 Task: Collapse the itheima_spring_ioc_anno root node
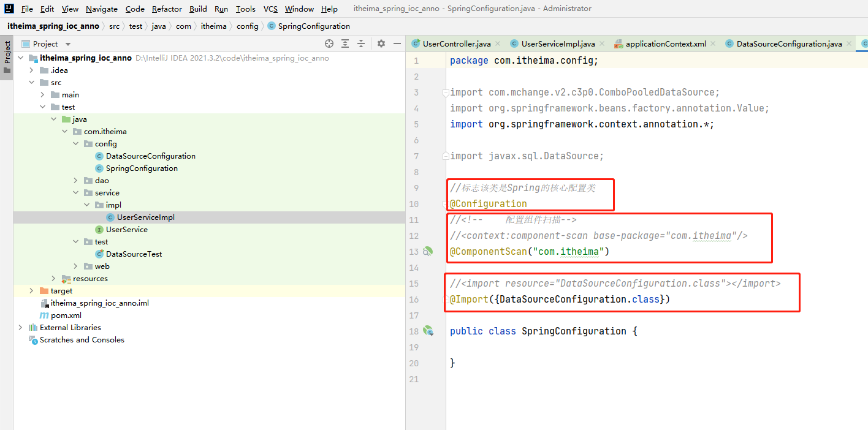coord(20,58)
